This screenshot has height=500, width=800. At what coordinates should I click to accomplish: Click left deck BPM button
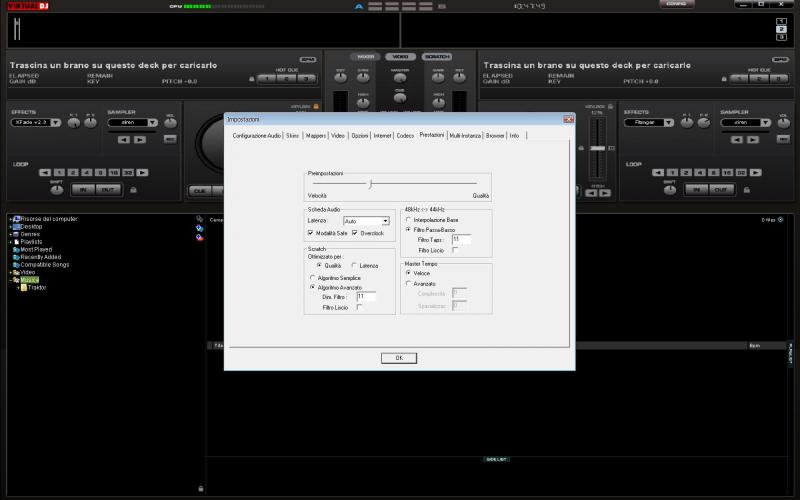tap(308, 60)
